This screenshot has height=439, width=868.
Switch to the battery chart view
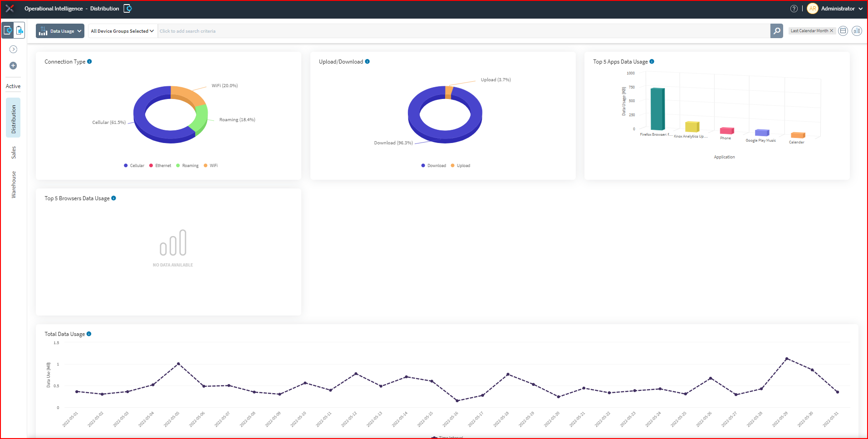tap(20, 30)
